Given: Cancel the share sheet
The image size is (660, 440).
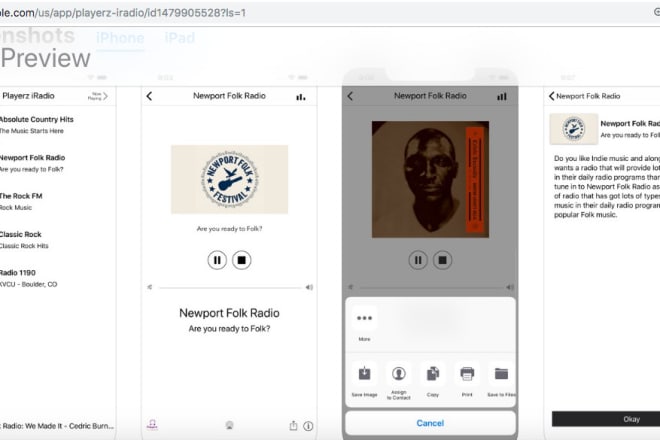Looking at the screenshot, I should [430, 423].
